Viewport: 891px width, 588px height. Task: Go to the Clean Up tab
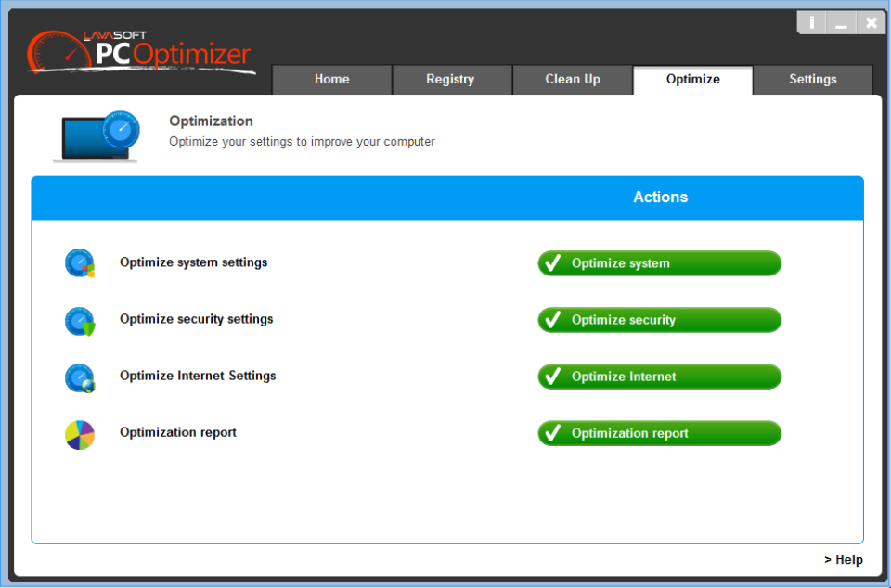pos(573,80)
